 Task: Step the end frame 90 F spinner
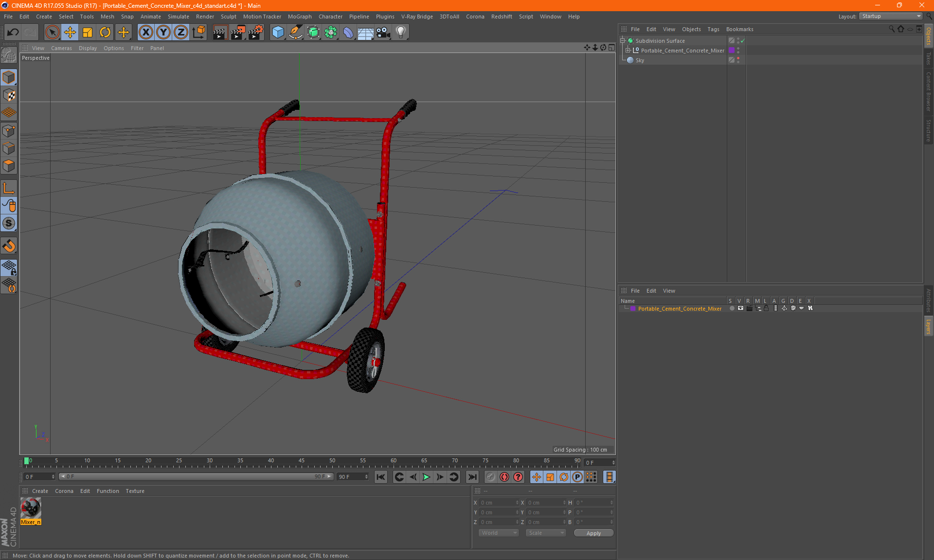coord(366,477)
